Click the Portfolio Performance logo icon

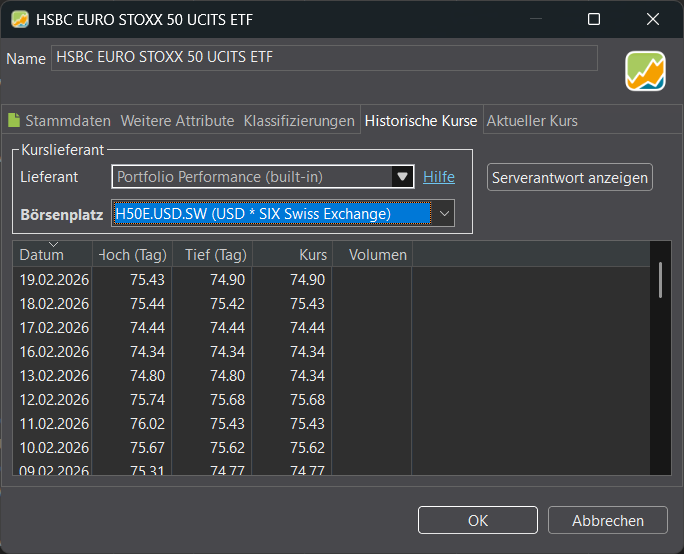[645, 70]
